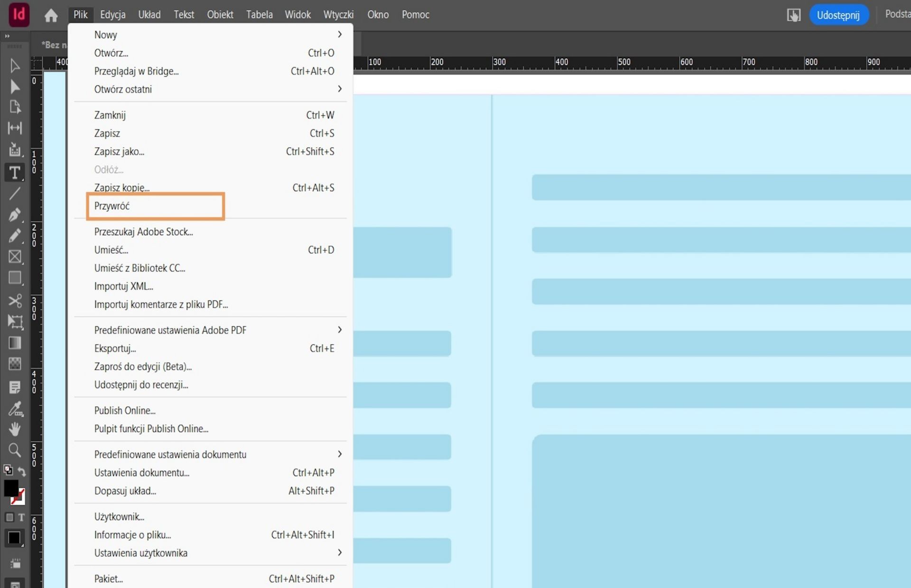Click the Home icon
The height and width of the screenshot is (588, 911).
click(x=51, y=15)
